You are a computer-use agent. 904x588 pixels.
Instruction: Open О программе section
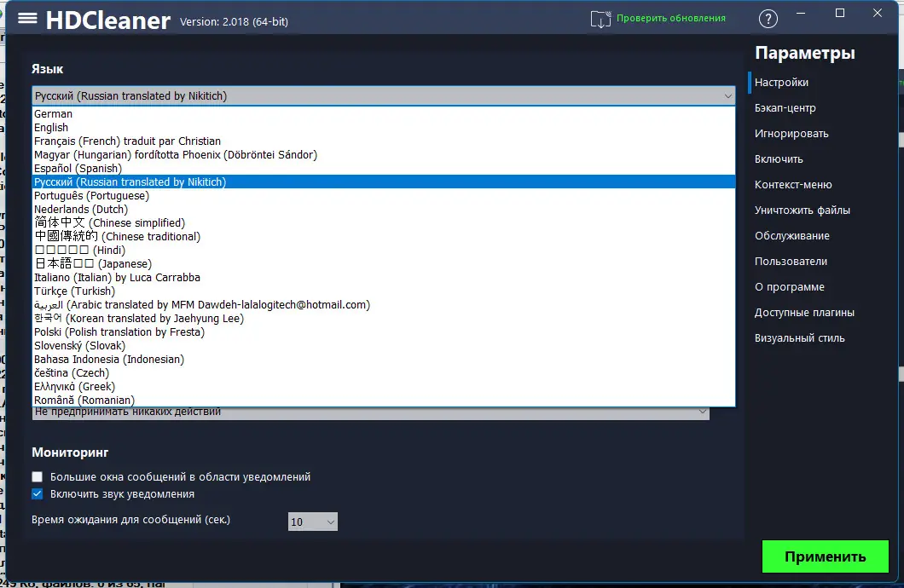tap(790, 287)
